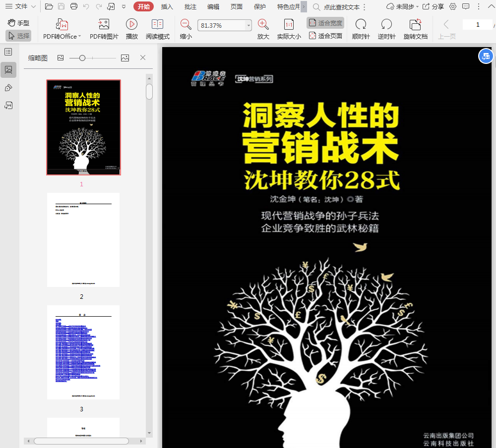
Task: Click the 81.37% zoom input field
Action: pyautogui.click(x=221, y=25)
